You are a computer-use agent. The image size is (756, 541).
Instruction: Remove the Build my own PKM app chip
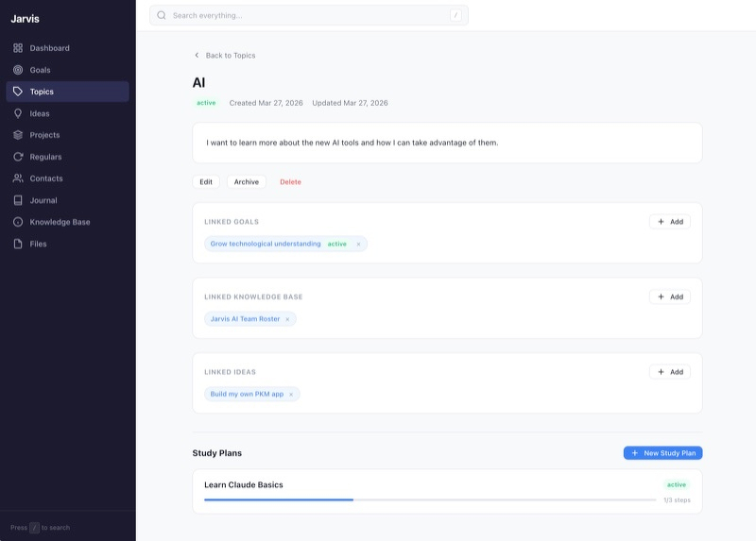point(291,395)
